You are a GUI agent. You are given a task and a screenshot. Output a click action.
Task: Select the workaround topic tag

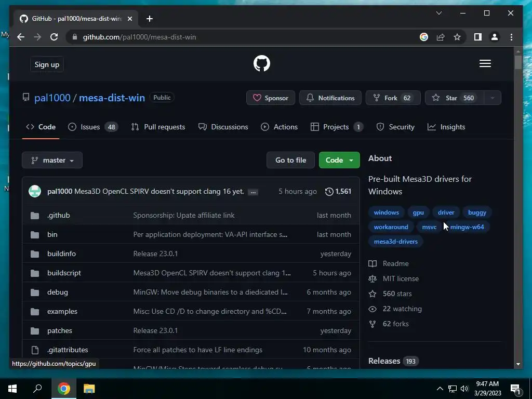(391, 227)
